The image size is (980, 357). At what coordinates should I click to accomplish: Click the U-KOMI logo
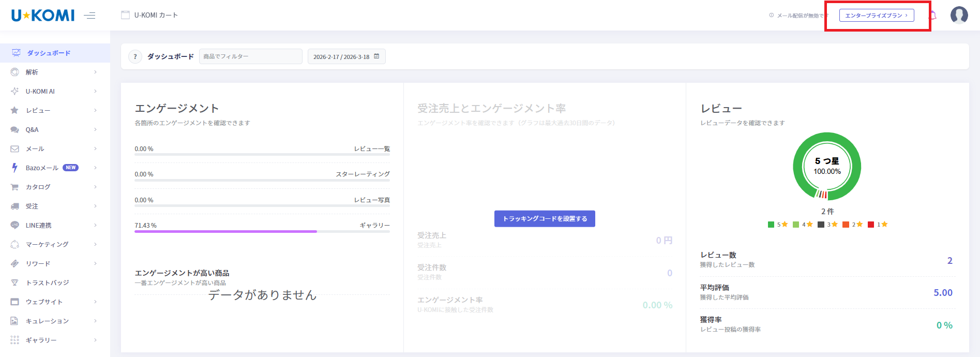pyautogui.click(x=43, y=16)
